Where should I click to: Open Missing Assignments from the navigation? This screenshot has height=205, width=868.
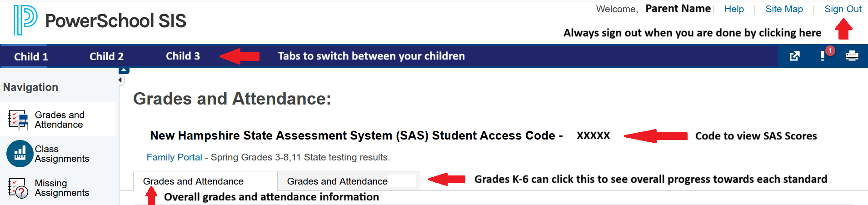(62, 188)
